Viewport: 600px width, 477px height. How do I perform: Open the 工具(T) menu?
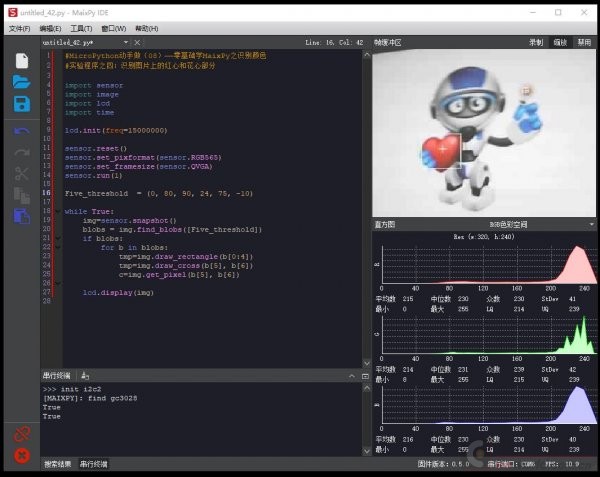point(81,29)
